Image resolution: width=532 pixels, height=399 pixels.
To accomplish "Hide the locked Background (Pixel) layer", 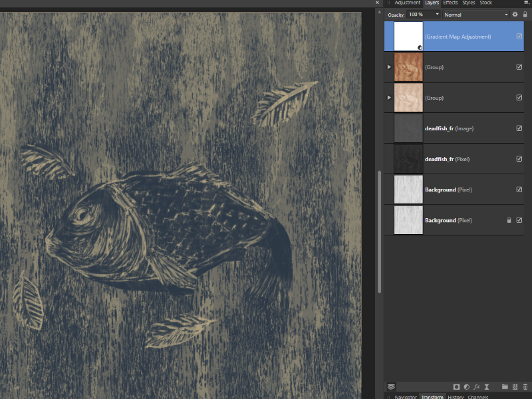I will [x=519, y=220].
